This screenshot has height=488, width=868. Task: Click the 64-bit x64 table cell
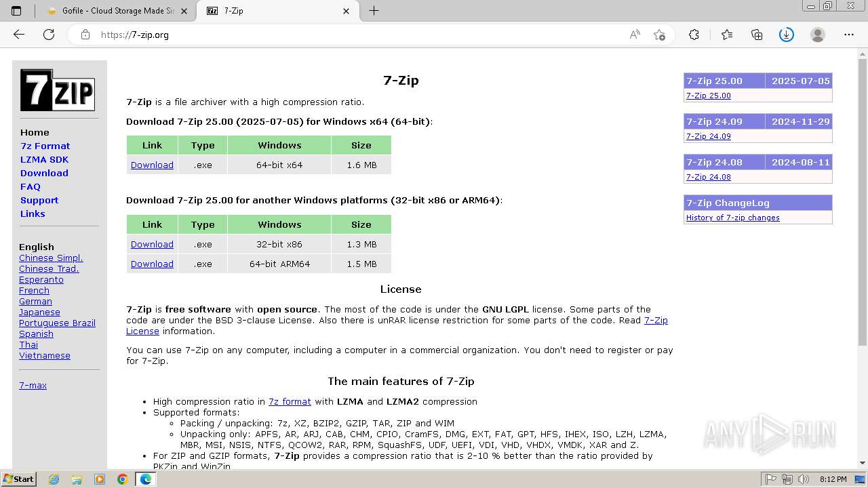click(279, 165)
